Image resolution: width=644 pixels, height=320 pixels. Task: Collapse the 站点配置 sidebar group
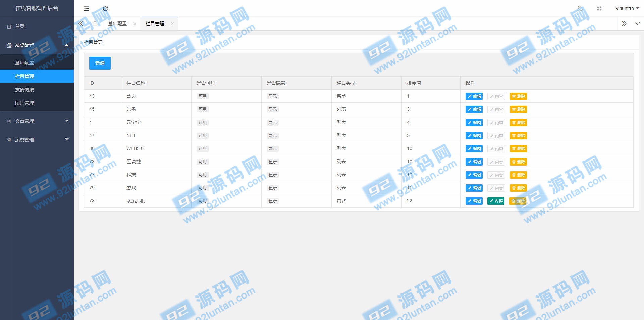37,45
